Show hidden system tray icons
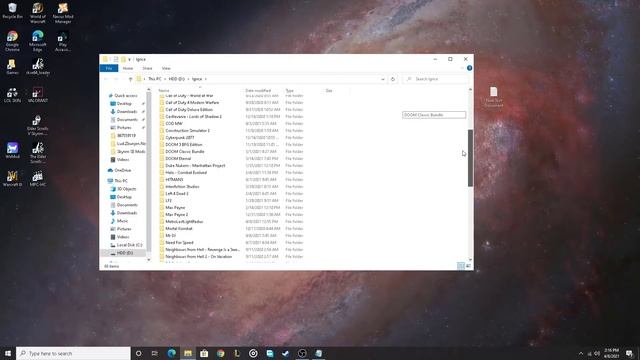The image size is (640, 360). click(x=581, y=353)
